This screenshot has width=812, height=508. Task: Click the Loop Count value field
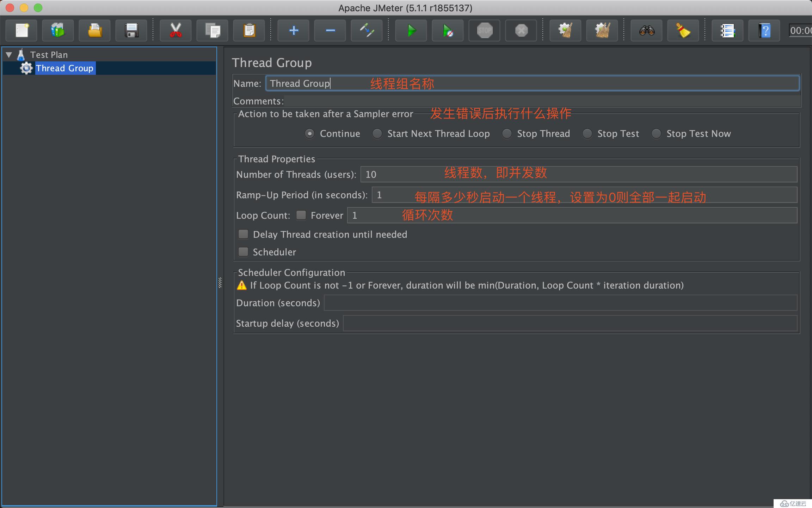coord(572,215)
